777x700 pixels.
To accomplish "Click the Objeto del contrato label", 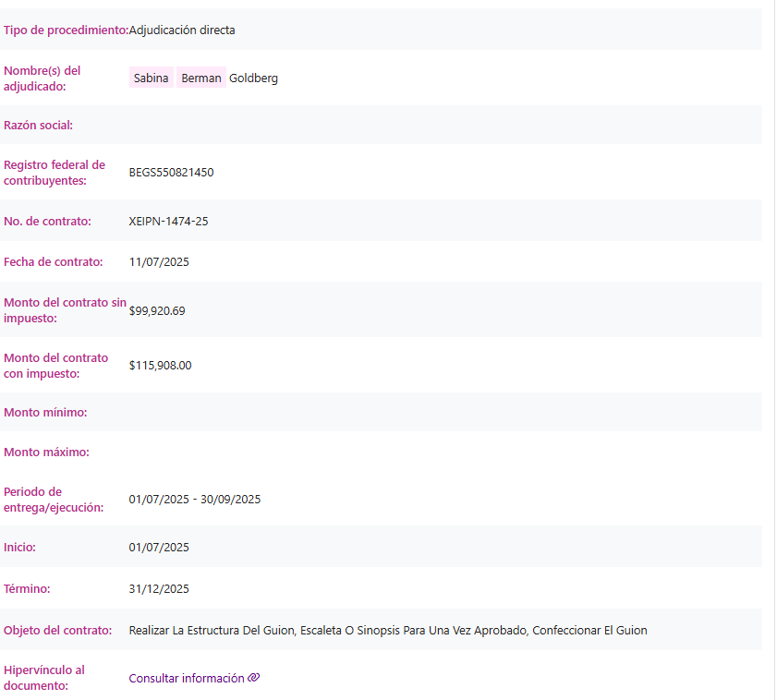I will pyautogui.click(x=57, y=630).
